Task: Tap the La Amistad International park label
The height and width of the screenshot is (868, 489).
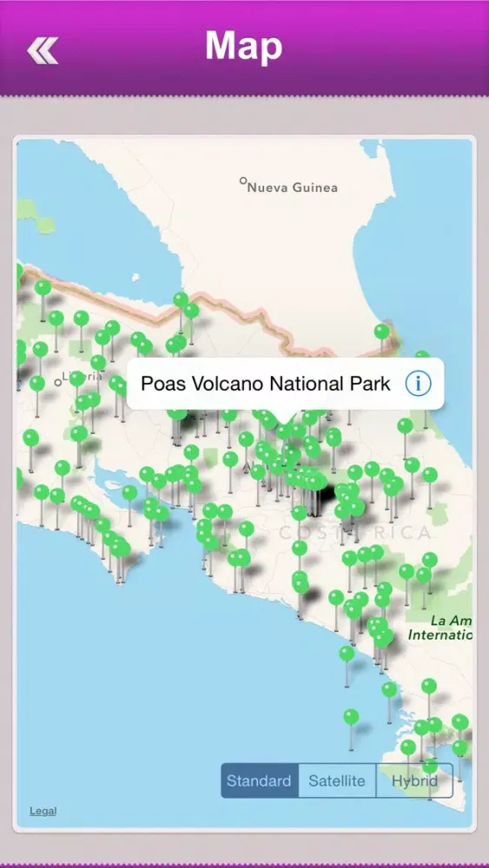Action: (x=439, y=628)
